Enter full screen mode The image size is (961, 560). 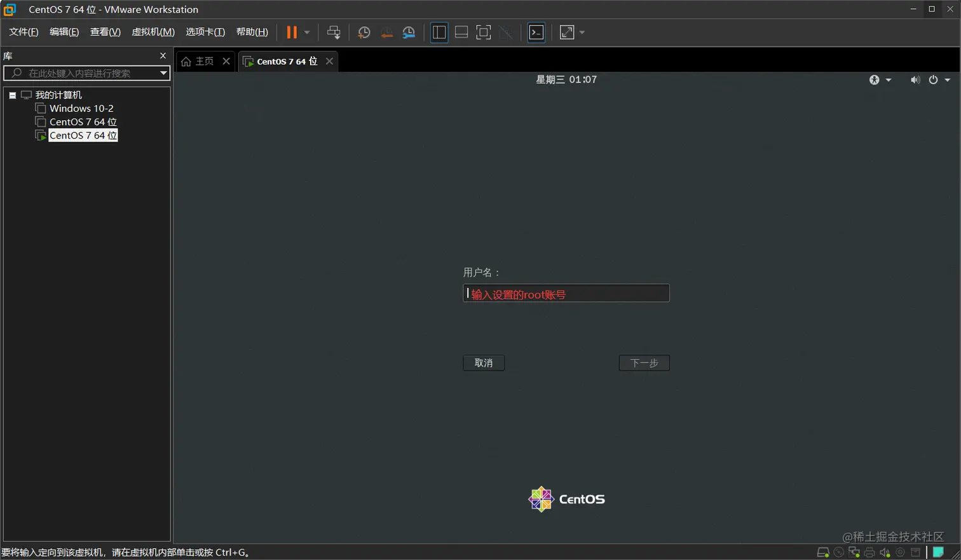pos(484,32)
